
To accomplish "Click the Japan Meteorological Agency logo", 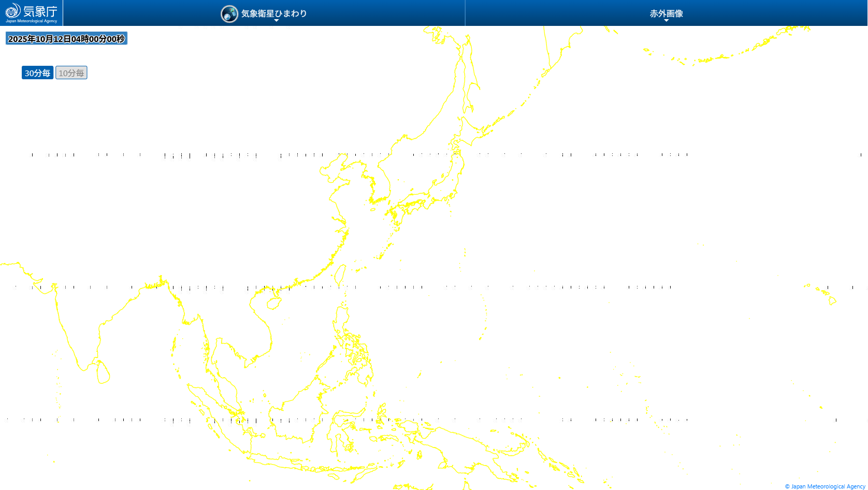I will click(x=31, y=13).
